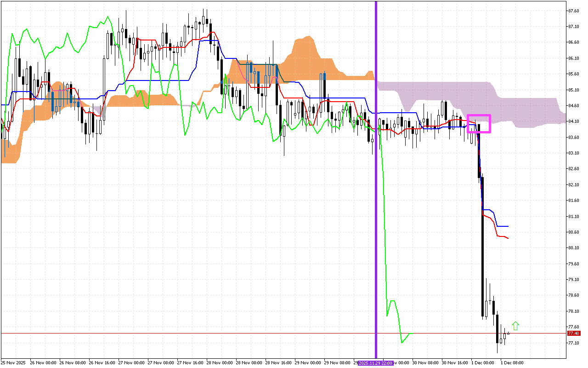Click the 87.60 price axis label
This screenshot has height=368, width=588.
click(573, 11)
